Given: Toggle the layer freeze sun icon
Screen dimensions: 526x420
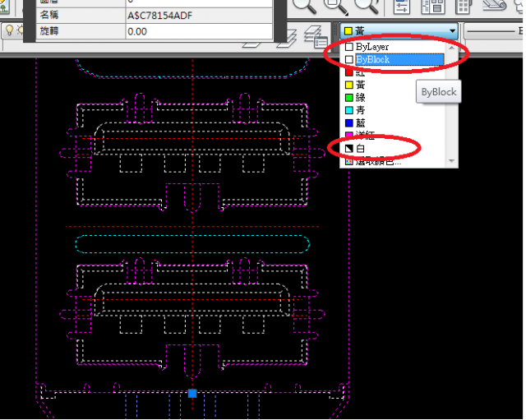Looking at the screenshot, I should pos(21,30).
